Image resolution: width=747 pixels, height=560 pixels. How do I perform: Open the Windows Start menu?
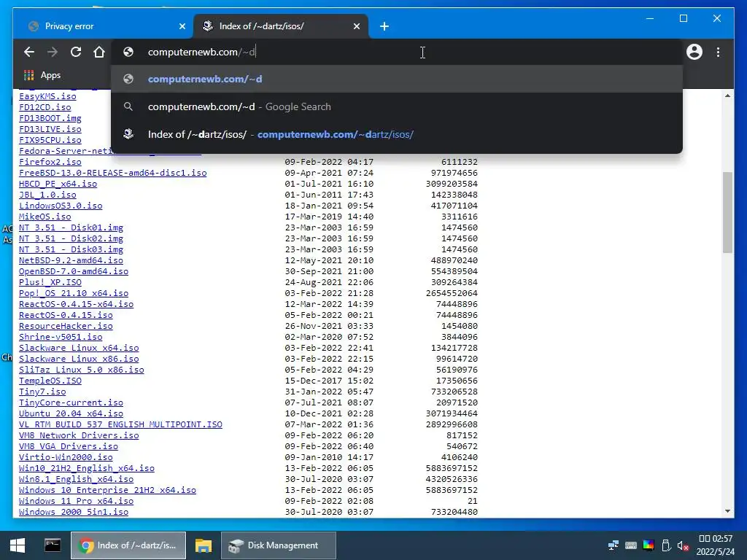[x=18, y=545]
